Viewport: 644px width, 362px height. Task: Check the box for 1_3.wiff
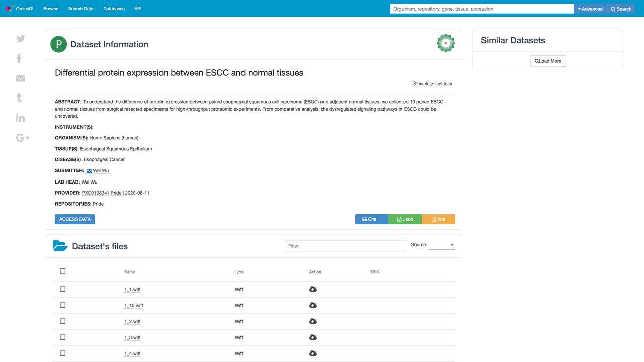[63, 337]
